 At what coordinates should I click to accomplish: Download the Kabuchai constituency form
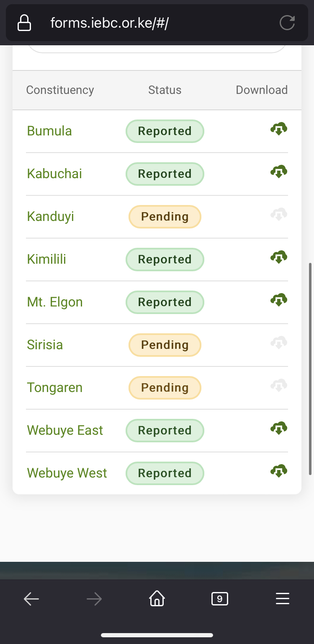pyautogui.click(x=279, y=172)
